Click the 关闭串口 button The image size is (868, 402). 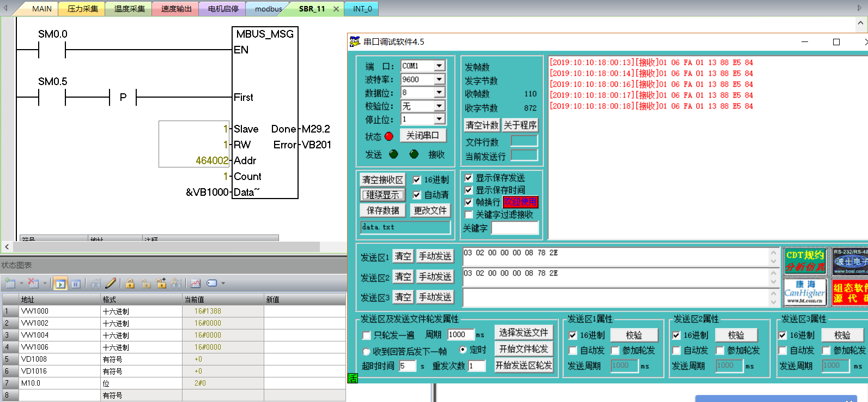point(423,135)
